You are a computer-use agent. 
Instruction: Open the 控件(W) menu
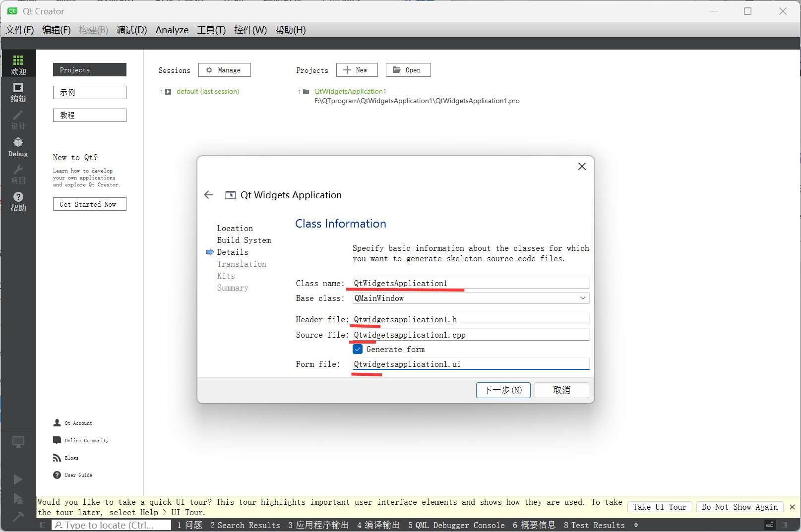click(x=250, y=30)
